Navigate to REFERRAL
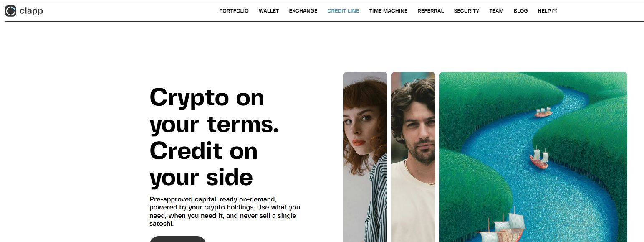This screenshot has height=242, width=644. tap(430, 11)
